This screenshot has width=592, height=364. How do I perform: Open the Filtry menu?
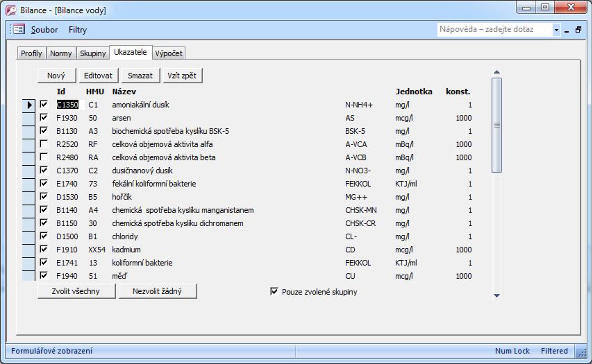[x=78, y=30]
